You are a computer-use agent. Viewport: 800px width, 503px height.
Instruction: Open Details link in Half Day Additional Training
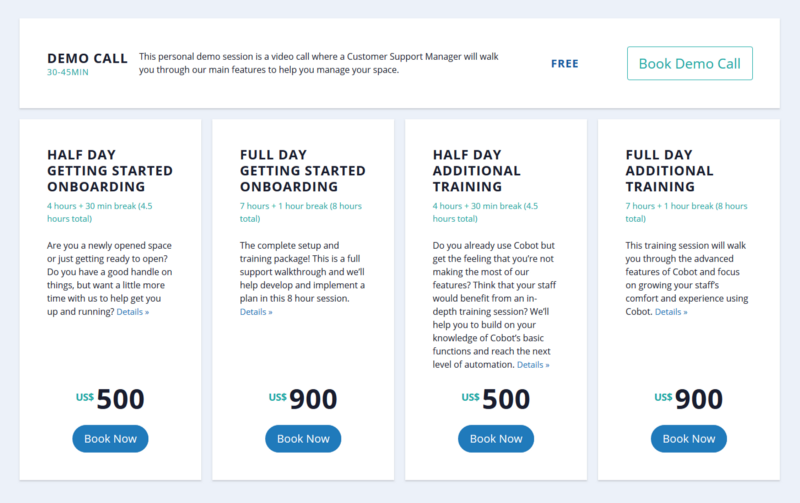coord(533,365)
